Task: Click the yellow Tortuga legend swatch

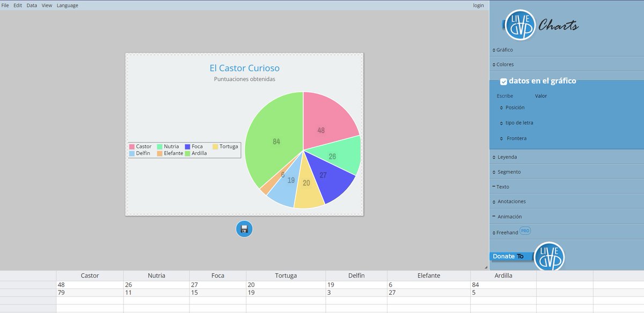Action: (215, 146)
